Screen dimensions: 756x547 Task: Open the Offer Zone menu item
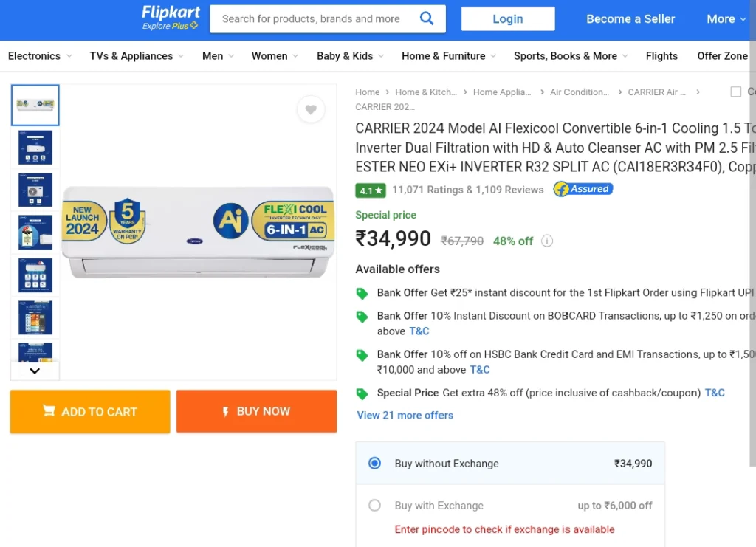pos(722,56)
